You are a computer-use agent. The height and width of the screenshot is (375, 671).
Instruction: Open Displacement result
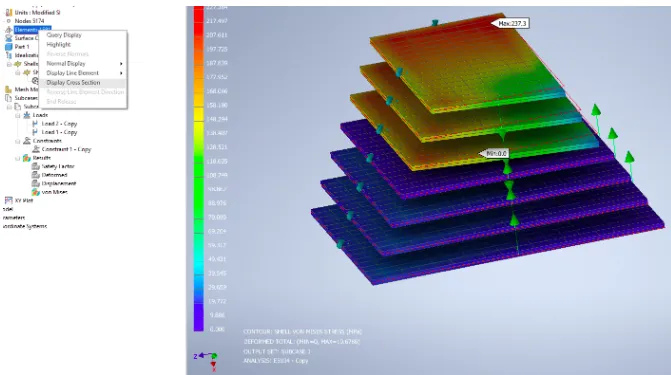click(x=59, y=184)
